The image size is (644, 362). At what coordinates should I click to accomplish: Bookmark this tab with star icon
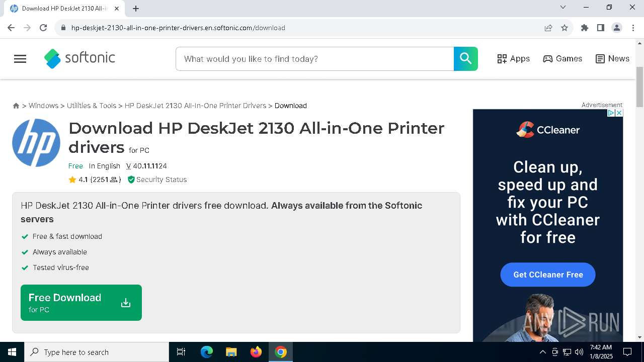click(565, 28)
